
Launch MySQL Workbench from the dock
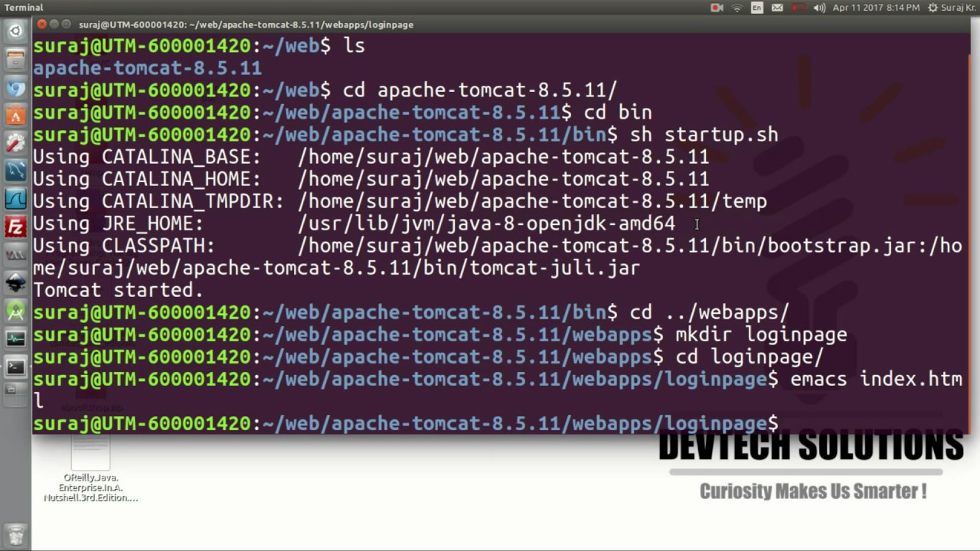[15, 171]
